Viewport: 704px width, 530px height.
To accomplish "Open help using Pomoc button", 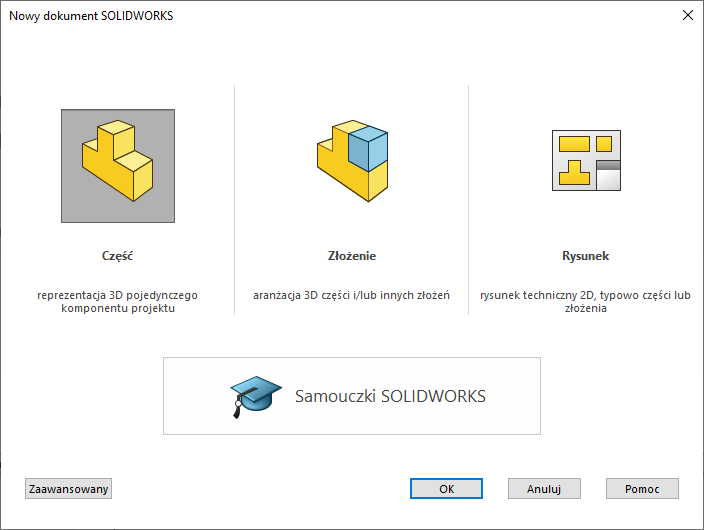I will pyautogui.click(x=642, y=489).
